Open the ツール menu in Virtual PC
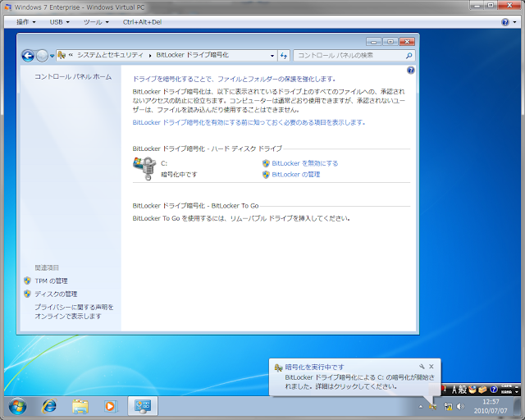525x420 pixels. [x=96, y=22]
